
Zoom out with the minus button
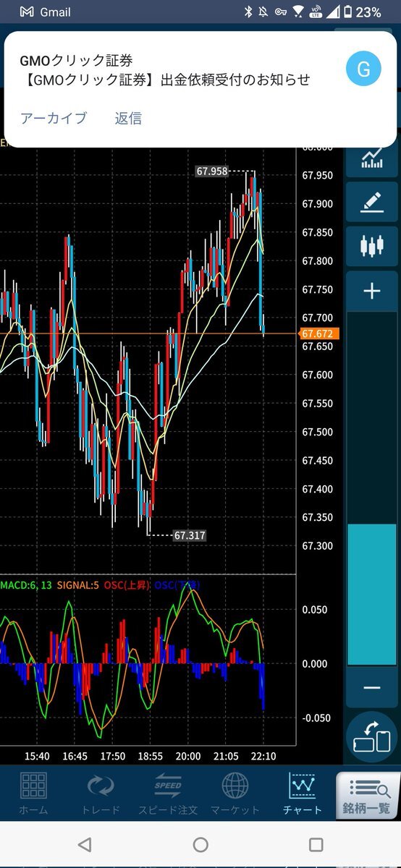(371, 687)
